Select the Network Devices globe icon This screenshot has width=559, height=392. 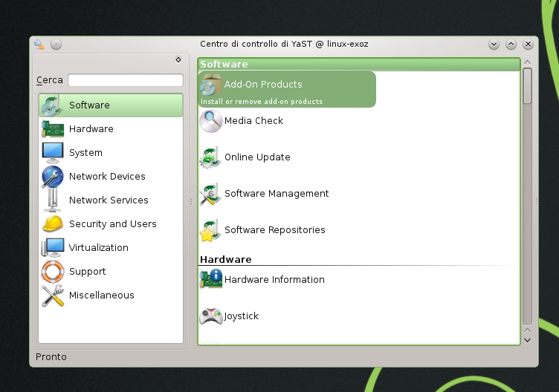52,176
